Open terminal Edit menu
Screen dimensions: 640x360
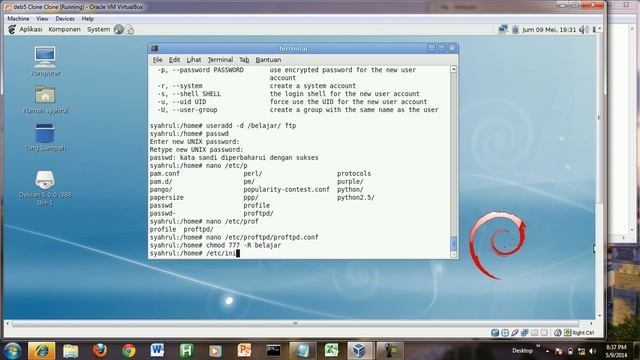[174, 60]
